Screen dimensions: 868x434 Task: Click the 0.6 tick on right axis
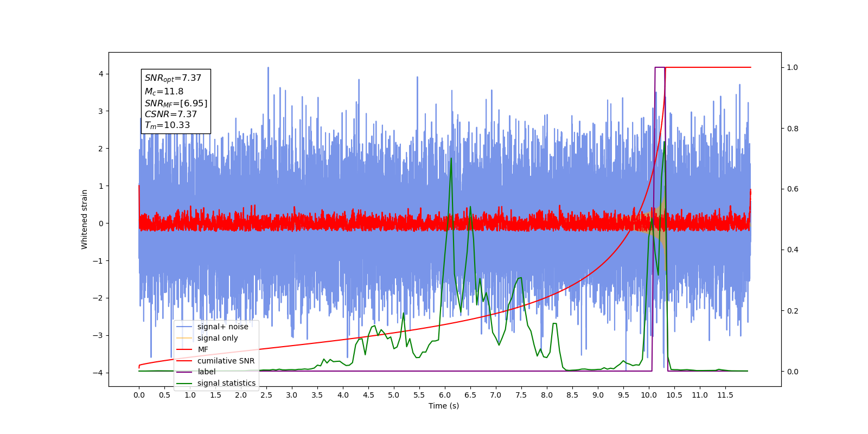pos(793,189)
